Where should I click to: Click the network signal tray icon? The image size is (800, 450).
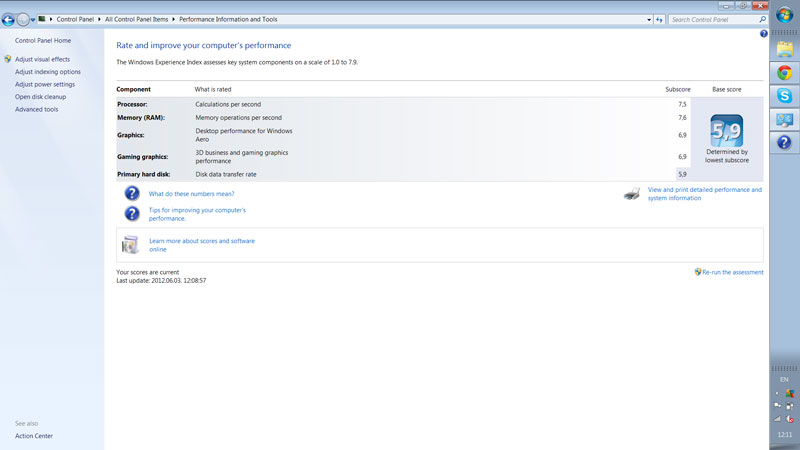[777, 419]
